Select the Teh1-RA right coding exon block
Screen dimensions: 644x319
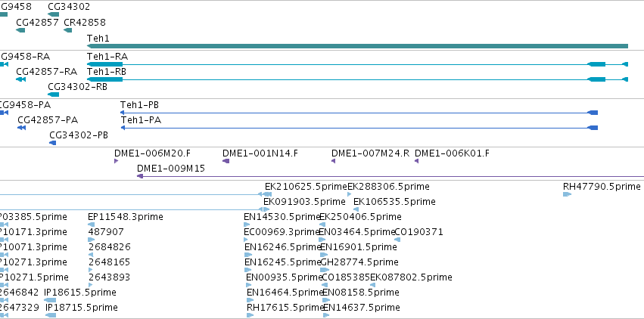tap(596, 64)
